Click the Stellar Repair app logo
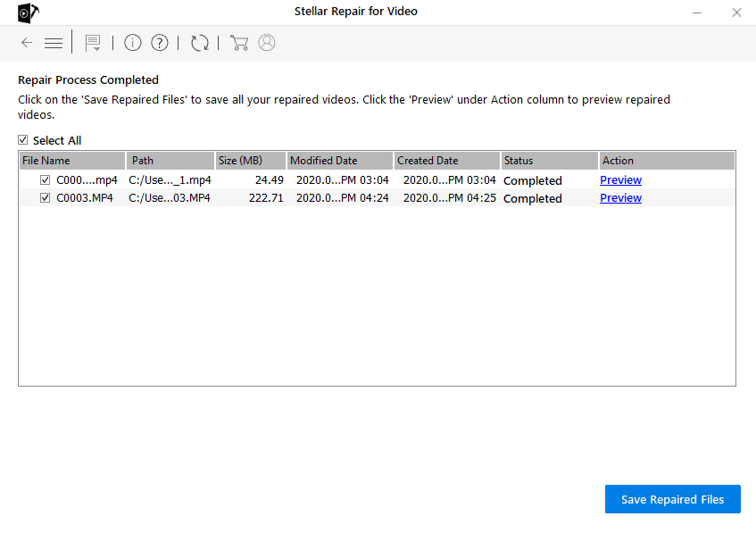Image resolution: width=756 pixels, height=533 pixels. pos(28,12)
